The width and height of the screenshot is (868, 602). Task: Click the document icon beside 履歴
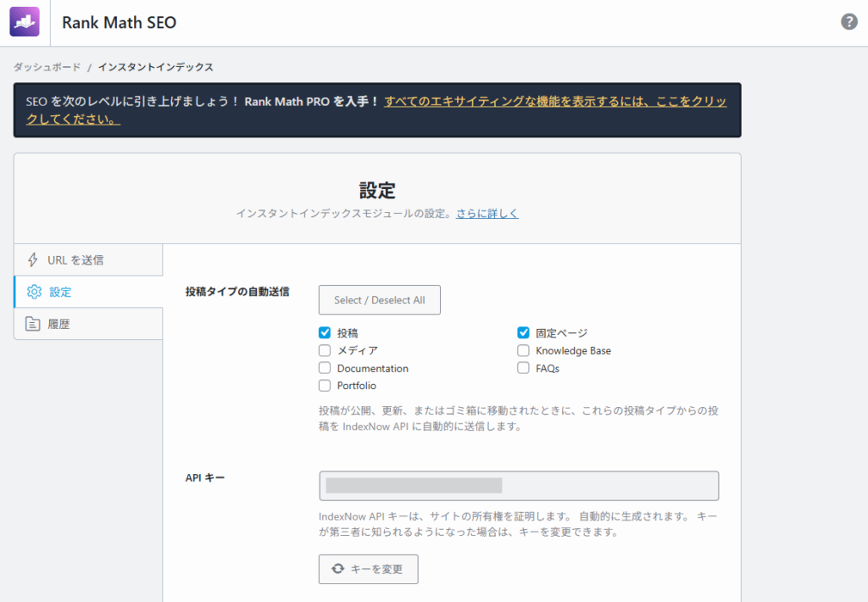pyautogui.click(x=33, y=324)
